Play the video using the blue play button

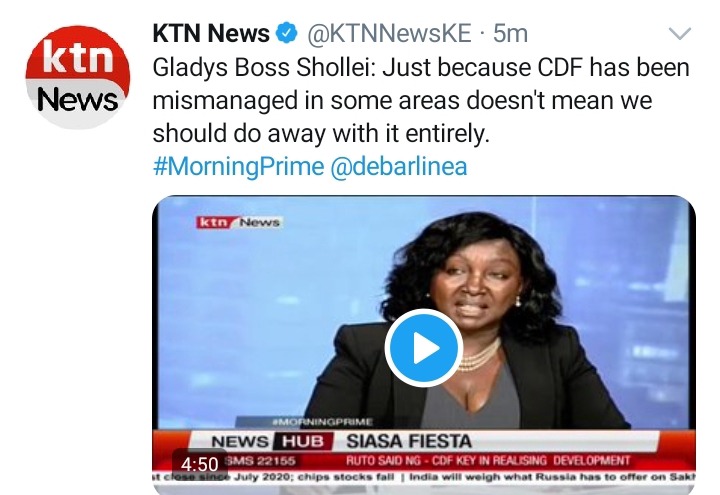pyautogui.click(x=423, y=348)
